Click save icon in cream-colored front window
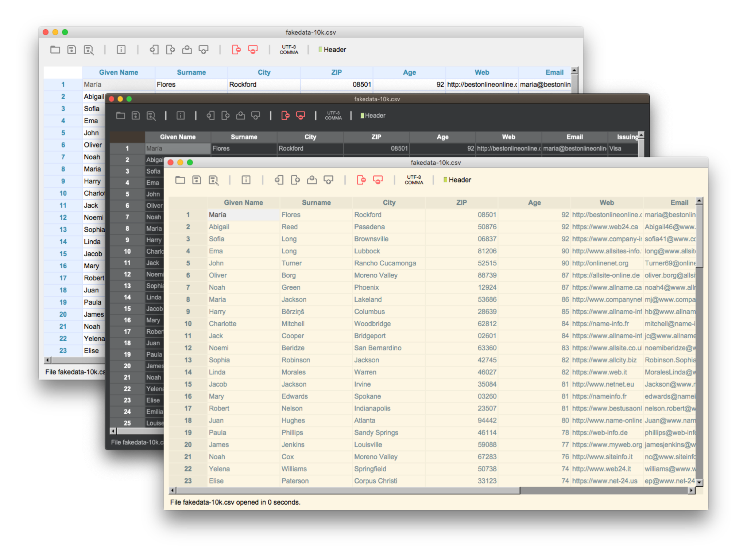This screenshot has height=560, width=747. point(197,180)
